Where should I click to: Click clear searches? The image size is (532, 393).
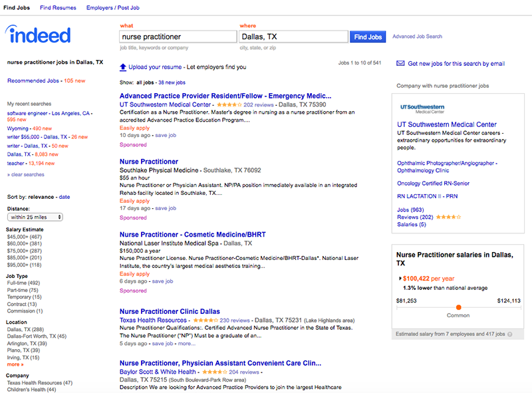(x=26, y=174)
